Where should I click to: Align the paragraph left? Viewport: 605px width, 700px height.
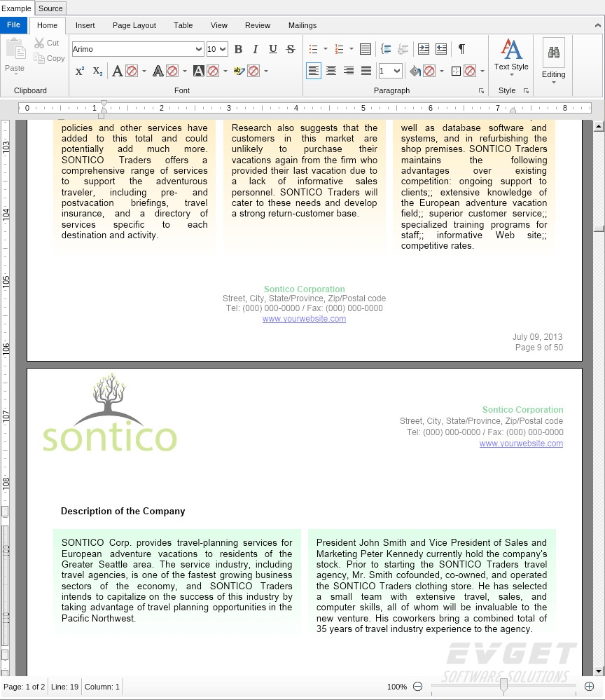tap(314, 71)
